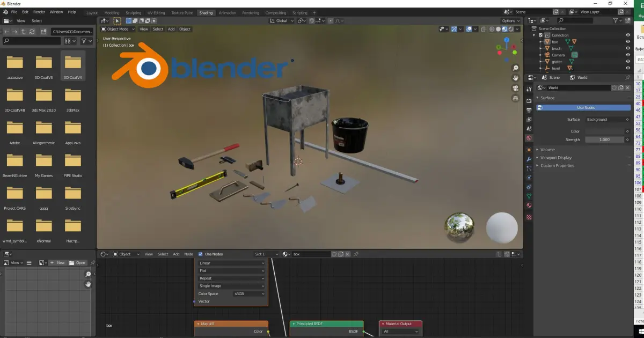Switch to the Texture Paint workspace tab

tap(182, 12)
